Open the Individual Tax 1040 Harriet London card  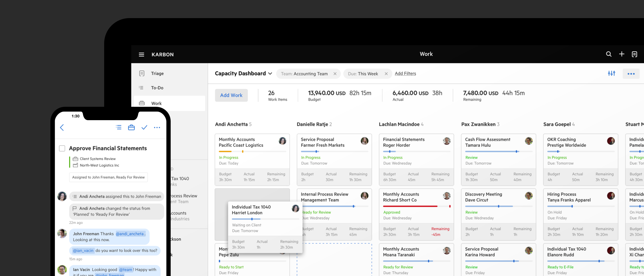click(265, 227)
